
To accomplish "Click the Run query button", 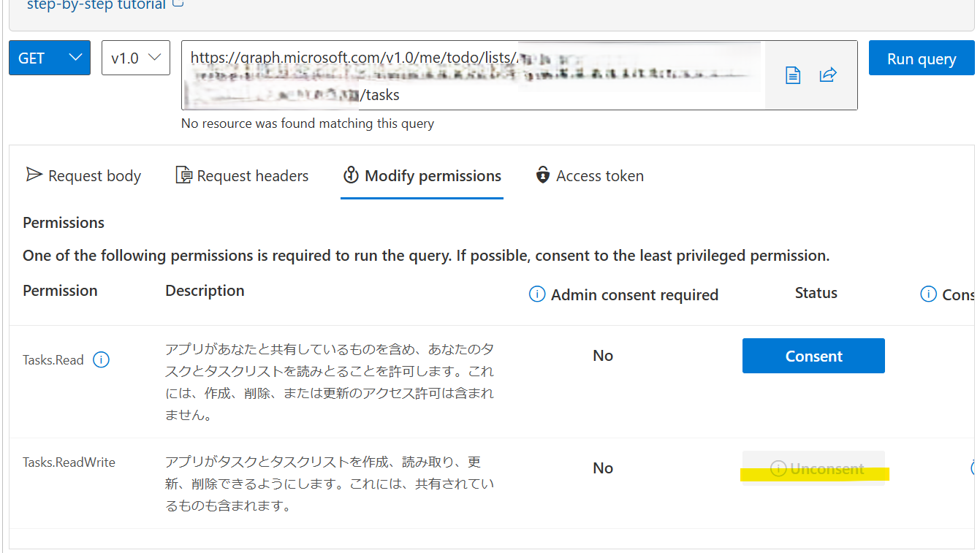I will [922, 58].
